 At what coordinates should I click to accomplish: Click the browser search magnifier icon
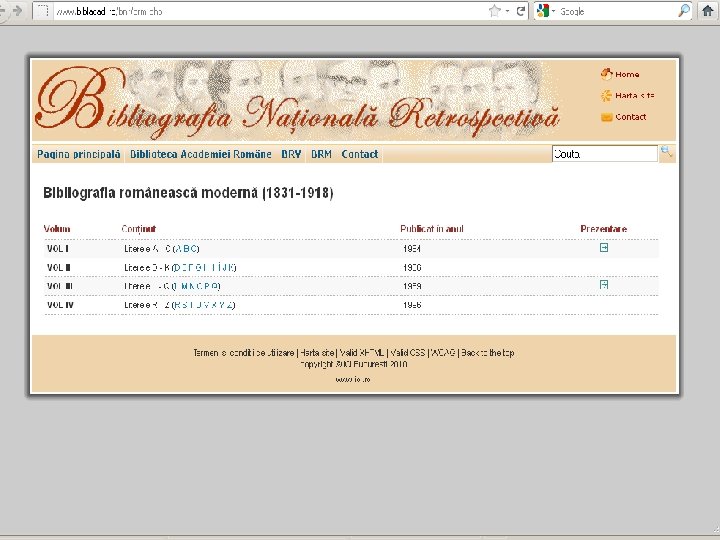[684, 11]
